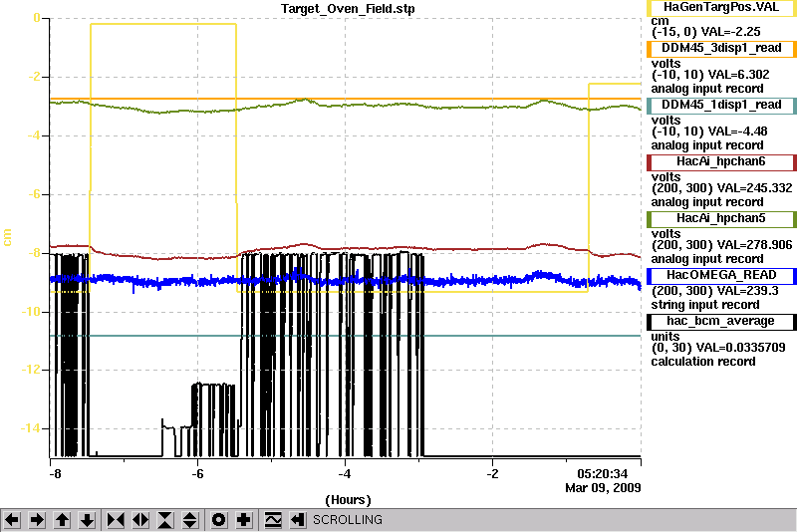Click the Mar 09, 2009 date label
Image resolution: width=797 pixels, height=532 pixels.
coord(603,488)
